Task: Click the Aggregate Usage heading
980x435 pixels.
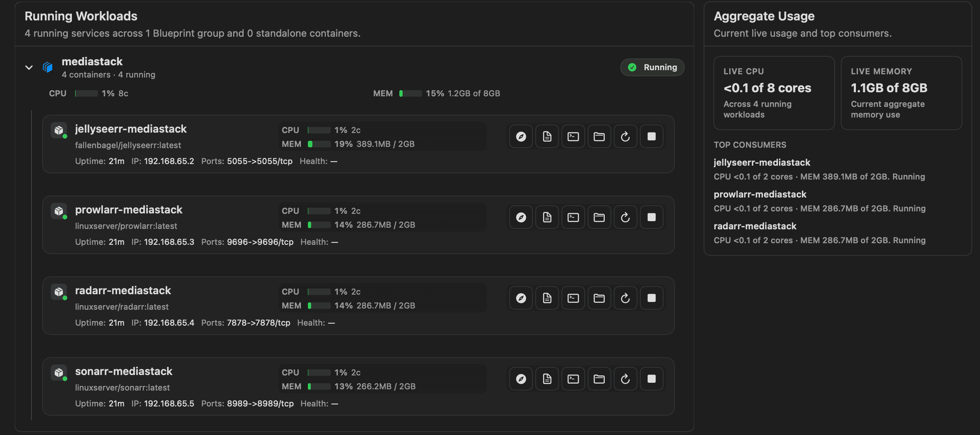Action: pos(764,16)
